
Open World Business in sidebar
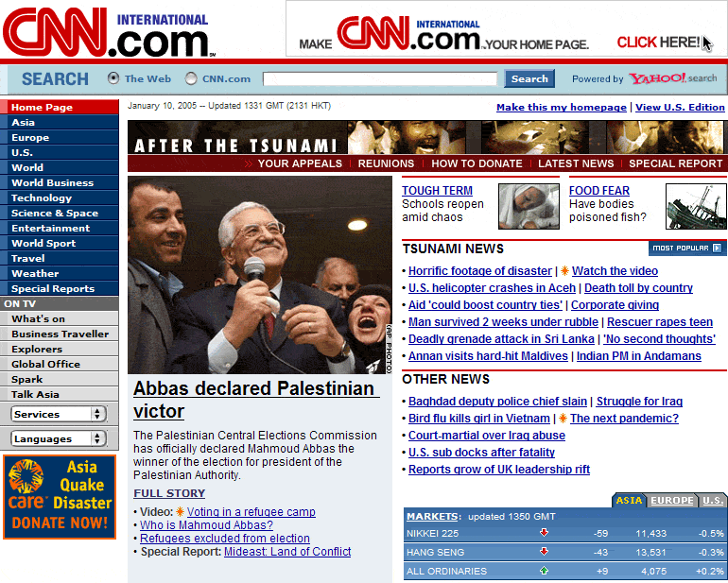[60, 183]
